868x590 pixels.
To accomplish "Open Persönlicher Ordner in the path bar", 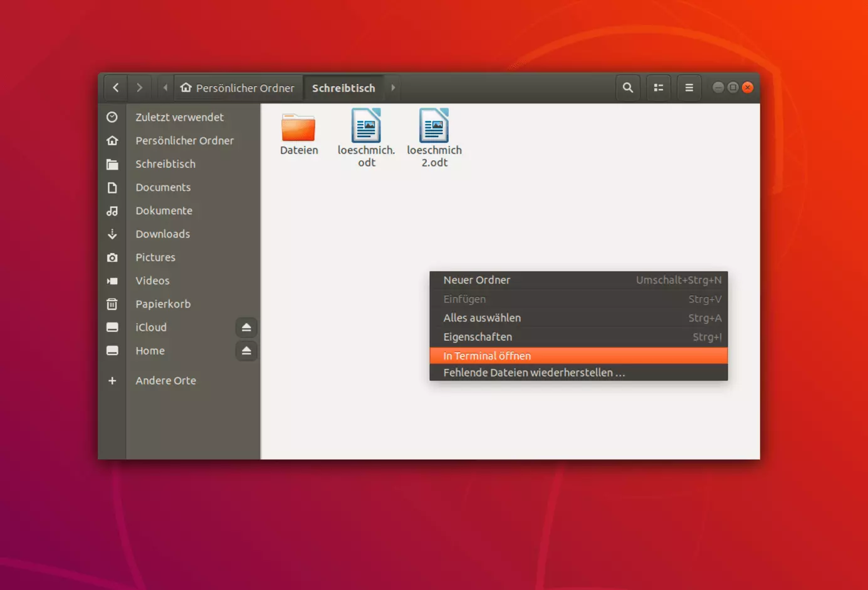I will pyautogui.click(x=238, y=88).
